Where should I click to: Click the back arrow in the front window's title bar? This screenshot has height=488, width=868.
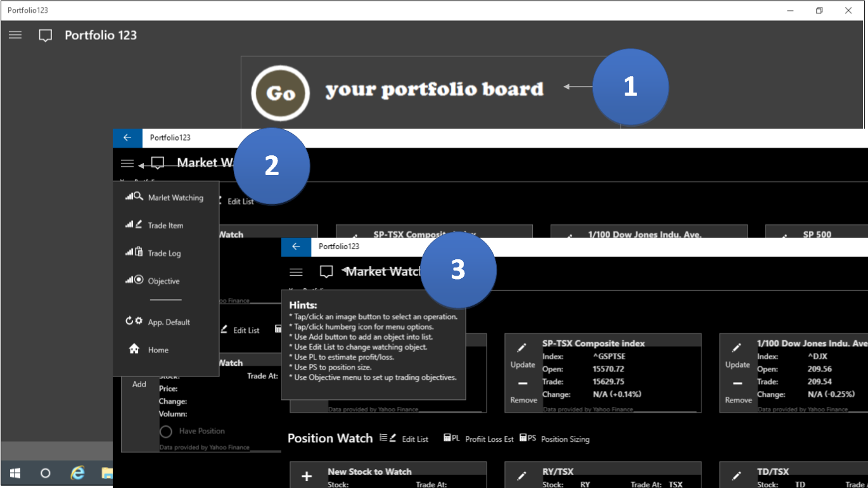click(296, 247)
